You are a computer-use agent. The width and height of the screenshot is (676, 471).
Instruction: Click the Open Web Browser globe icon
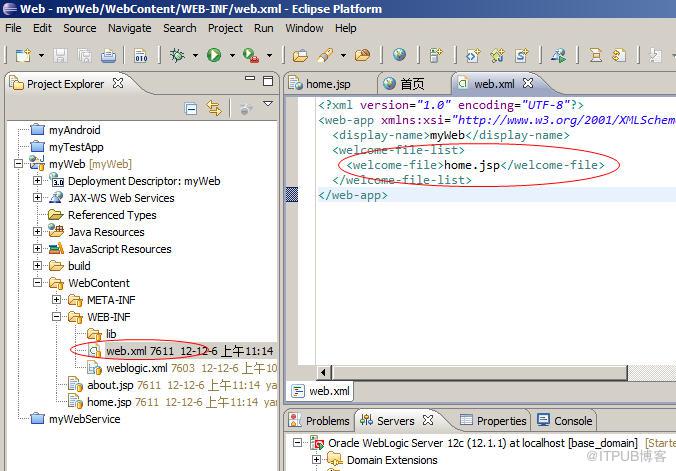pyautogui.click(x=399, y=55)
